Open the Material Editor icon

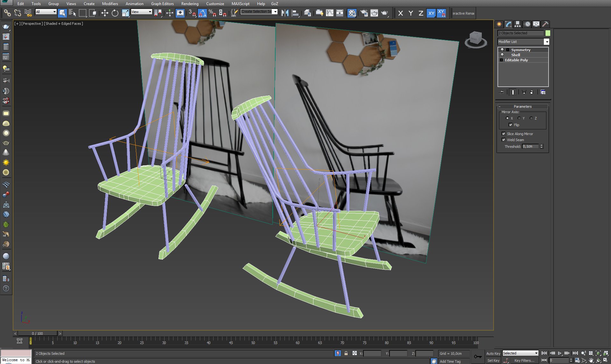tap(352, 13)
